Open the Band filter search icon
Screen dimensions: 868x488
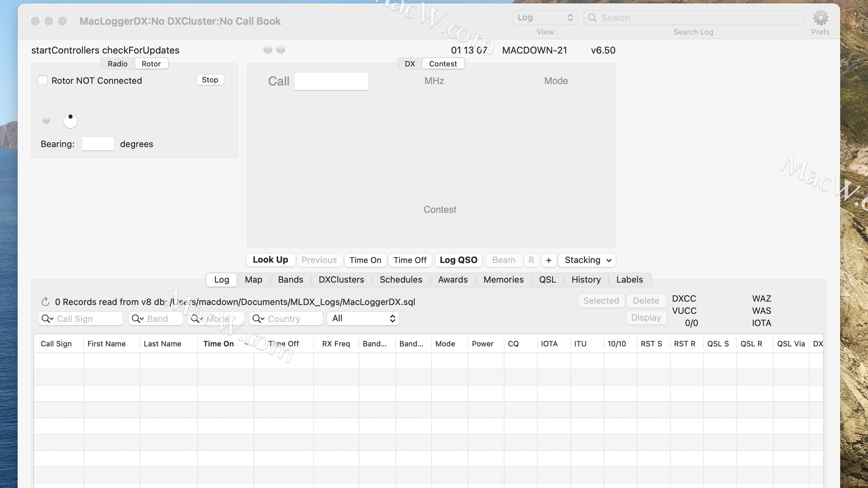137,319
